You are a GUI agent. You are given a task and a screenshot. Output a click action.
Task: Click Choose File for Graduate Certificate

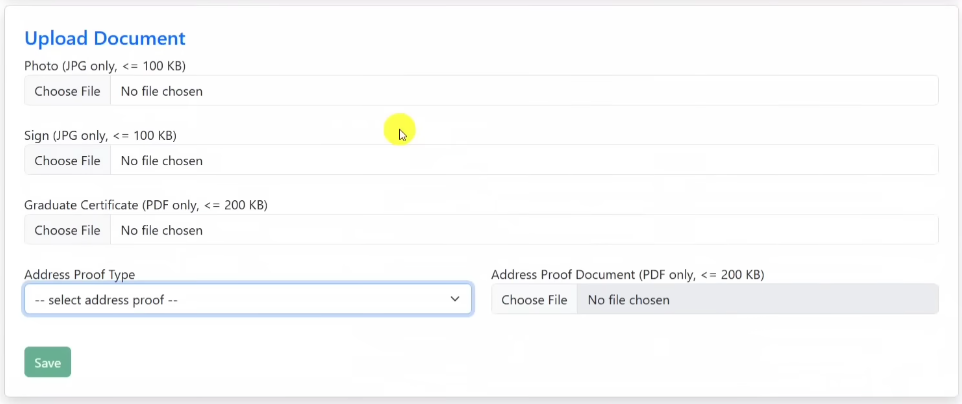(67, 230)
